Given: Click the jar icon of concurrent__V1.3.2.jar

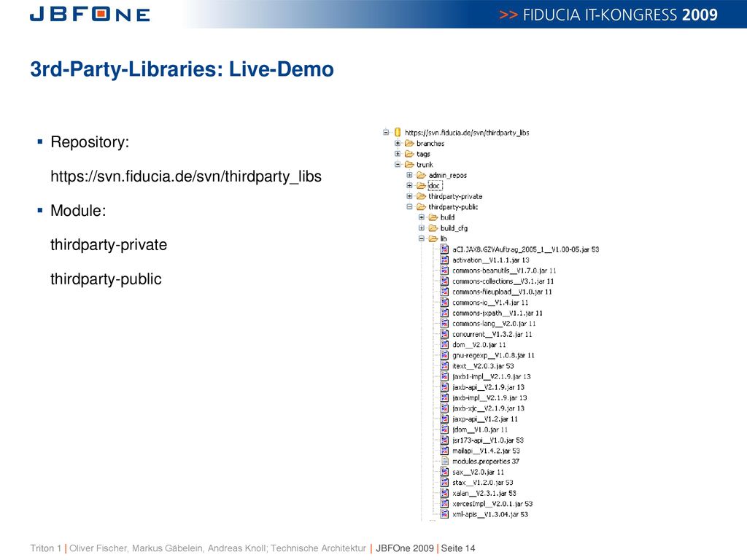Looking at the screenshot, I should click(x=444, y=334).
